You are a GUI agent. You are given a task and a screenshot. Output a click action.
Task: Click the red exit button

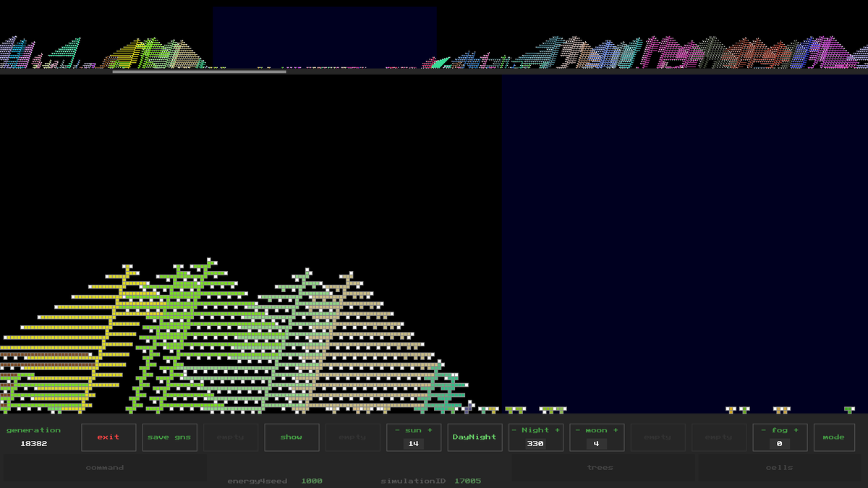(109, 437)
